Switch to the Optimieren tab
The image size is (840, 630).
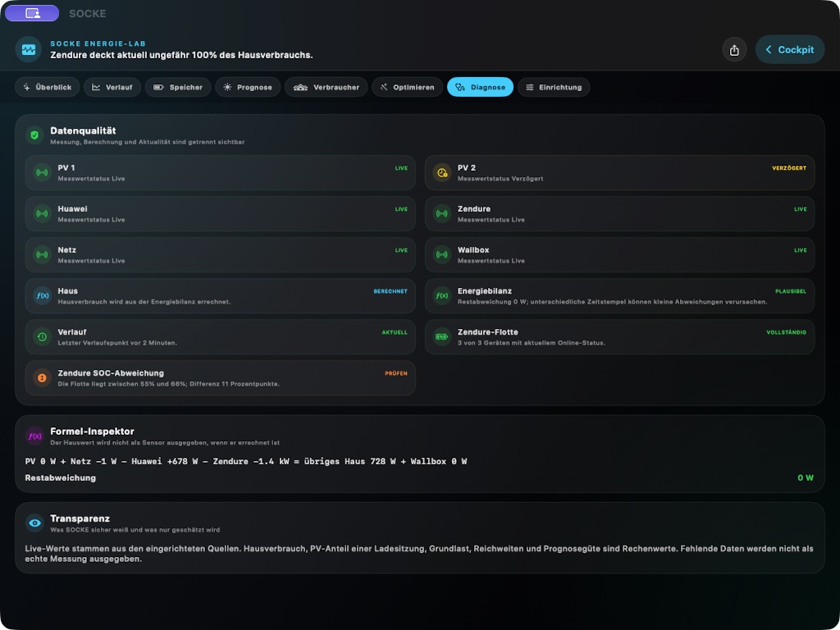(407, 87)
